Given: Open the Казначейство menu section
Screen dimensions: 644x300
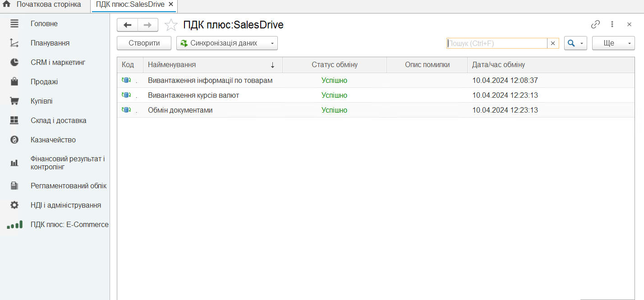Looking at the screenshot, I should [x=53, y=140].
